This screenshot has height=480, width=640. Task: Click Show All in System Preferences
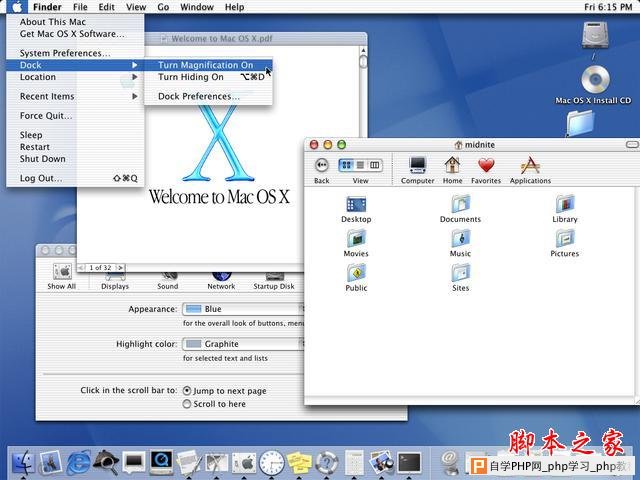(x=62, y=277)
